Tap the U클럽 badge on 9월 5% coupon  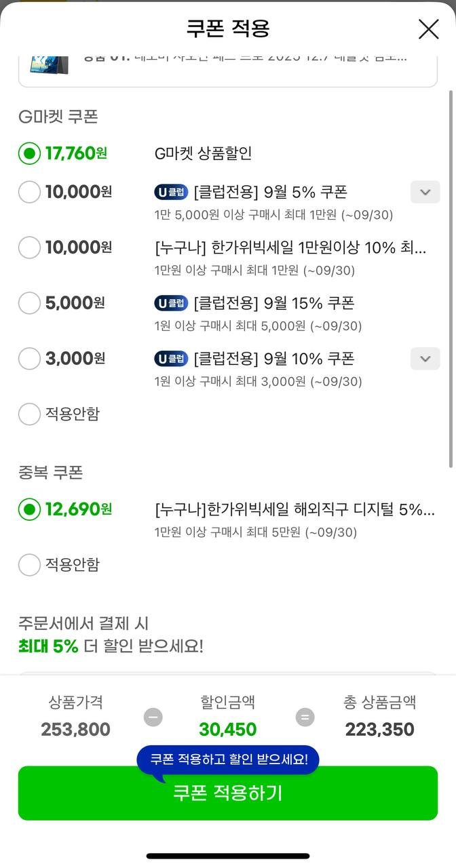pos(171,192)
